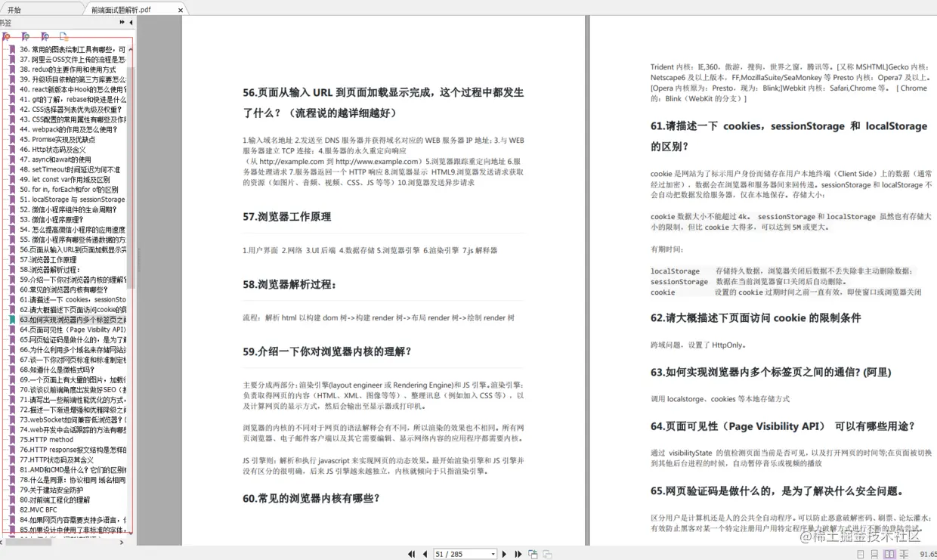This screenshot has width=937, height=560.
Task: Toggle the two-page facing view
Action: pos(889,554)
